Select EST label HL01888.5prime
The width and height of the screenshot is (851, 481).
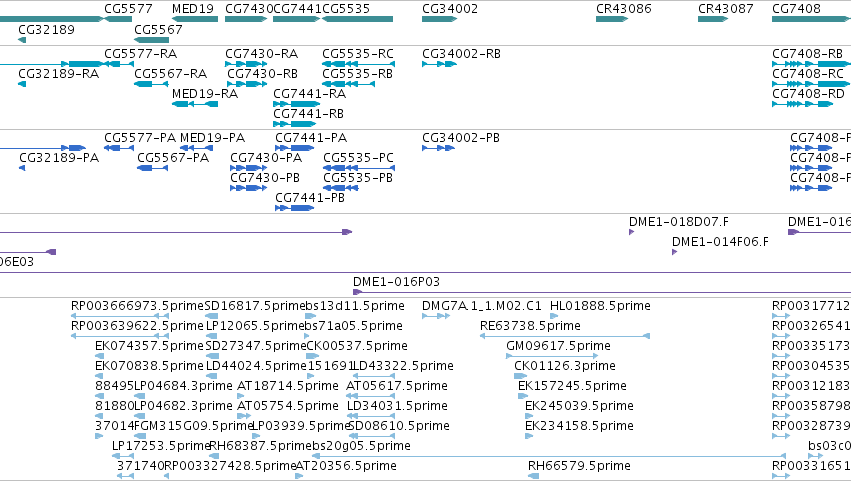(600, 306)
